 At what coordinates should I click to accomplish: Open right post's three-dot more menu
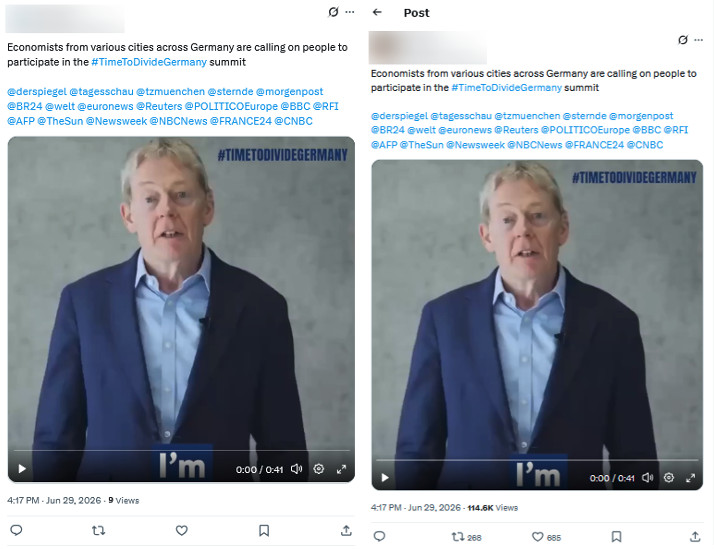coord(699,40)
